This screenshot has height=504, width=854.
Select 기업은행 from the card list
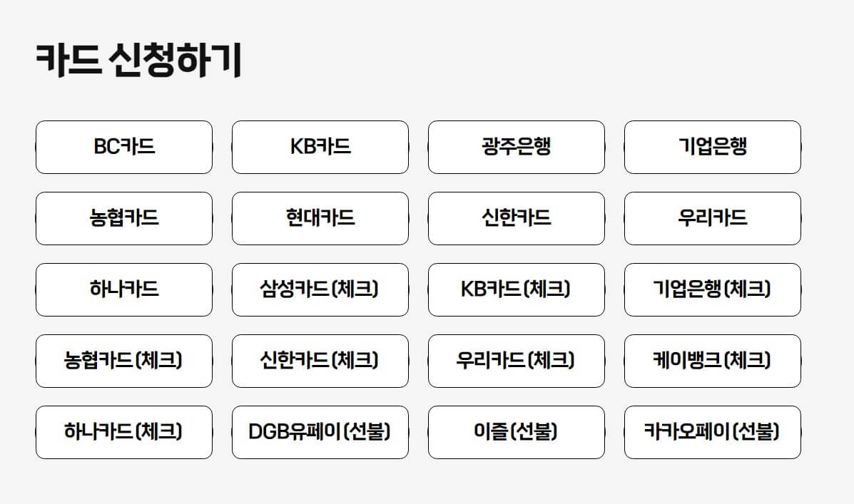(x=712, y=148)
